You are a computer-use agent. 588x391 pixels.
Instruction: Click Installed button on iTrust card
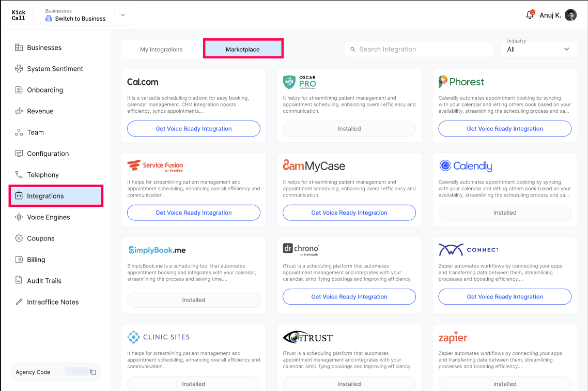349,383
